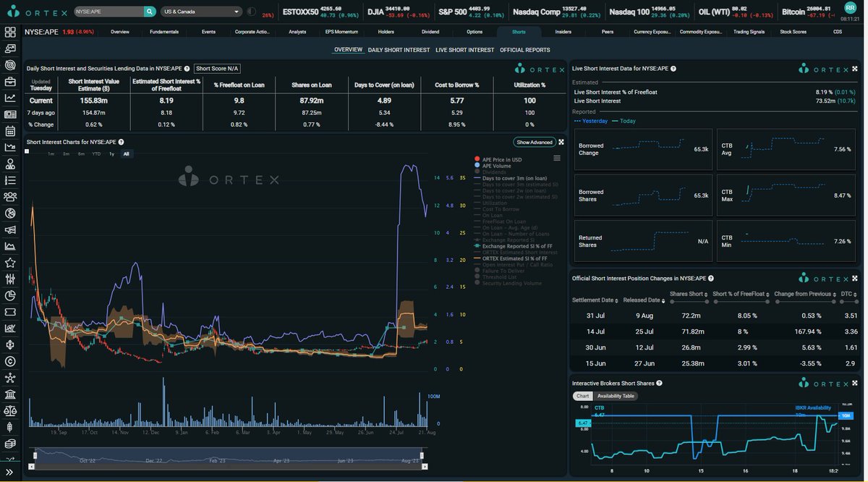
Task: Open the sliders screener icon in sidebar
Action: point(10,279)
